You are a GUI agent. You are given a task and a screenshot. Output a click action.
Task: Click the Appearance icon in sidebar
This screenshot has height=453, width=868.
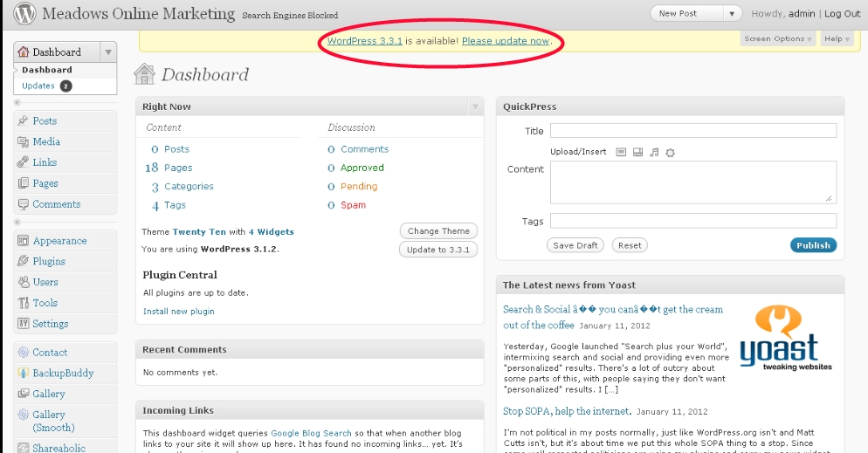click(x=23, y=241)
